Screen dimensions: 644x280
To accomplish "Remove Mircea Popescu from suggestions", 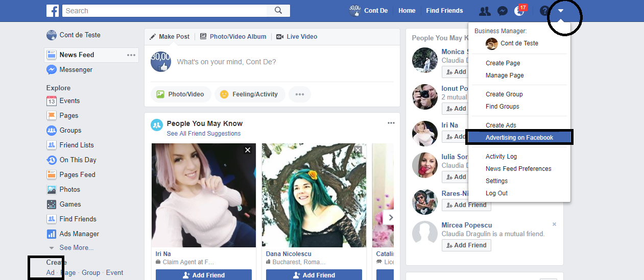I will coord(554,224).
